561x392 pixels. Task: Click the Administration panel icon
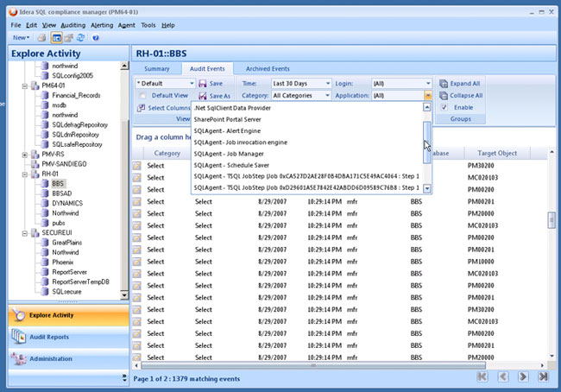[19, 358]
